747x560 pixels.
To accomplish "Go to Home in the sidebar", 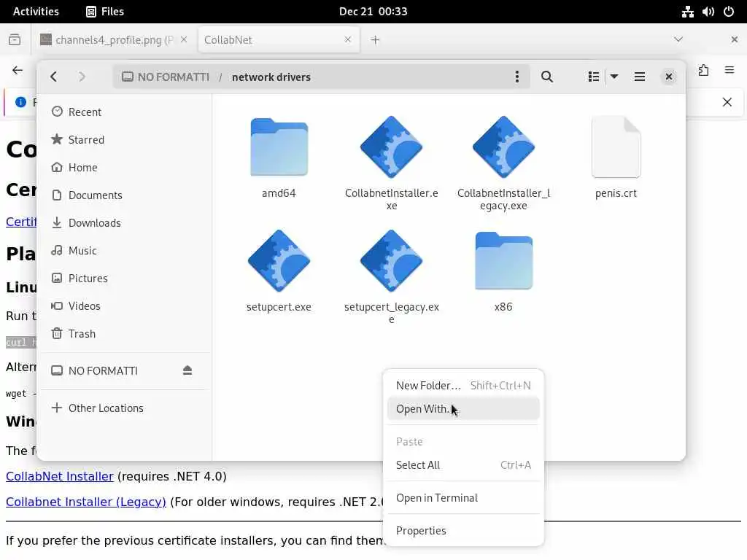I will coord(124,167).
